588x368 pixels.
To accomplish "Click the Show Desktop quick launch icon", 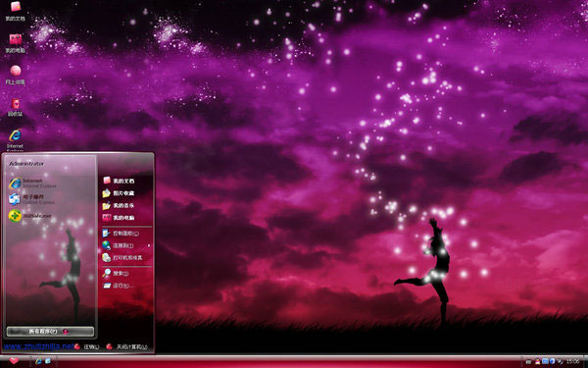I will pyautogui.click(x=48, y=361).
